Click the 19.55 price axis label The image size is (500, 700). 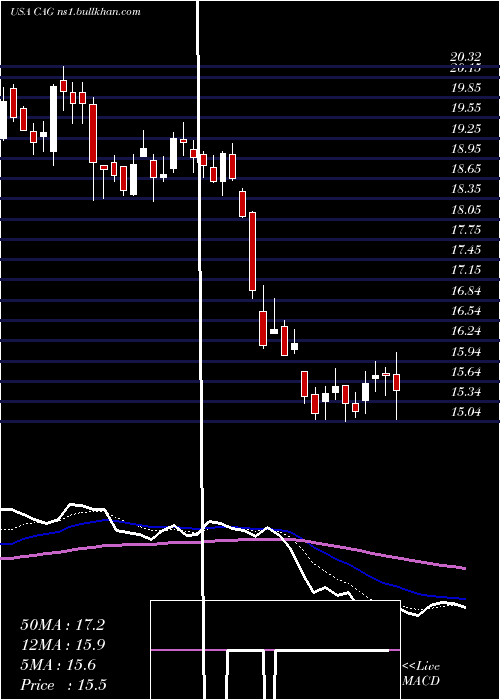pyautogui.click(x=466, y=108)
